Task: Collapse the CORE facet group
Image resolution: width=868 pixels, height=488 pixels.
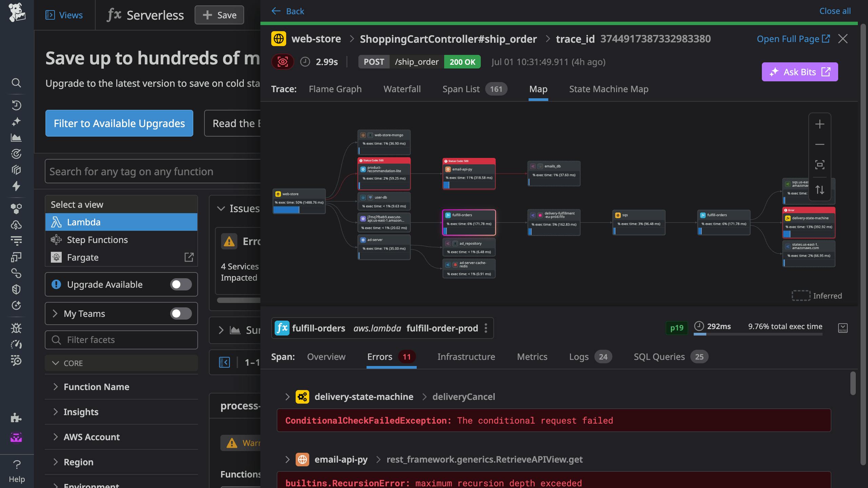Action: 56,363
